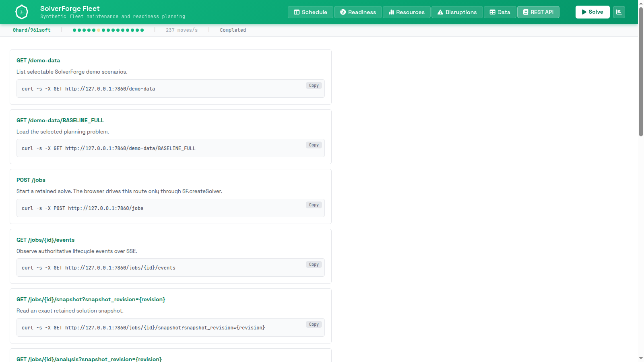Select the REST API tab

538,12
